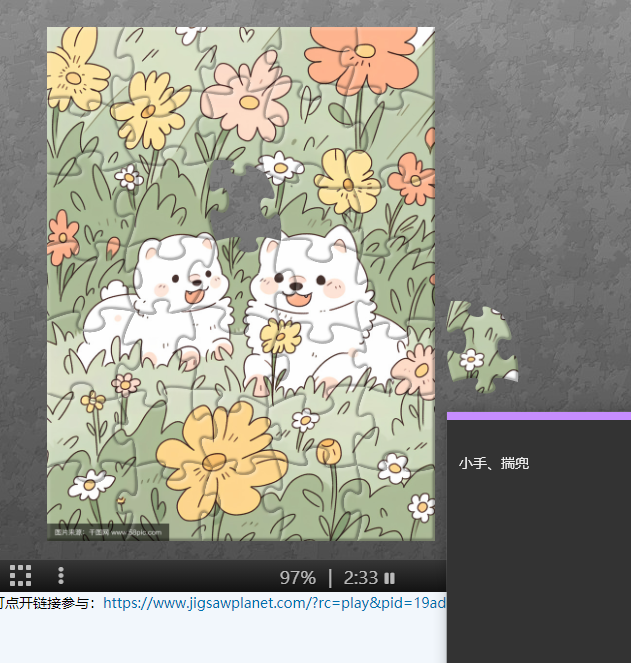Image resolution: width=631 pixels, height=663 pixels.
Task: Click the big orange flower in the top-right corner
Action: pos(359,52)
